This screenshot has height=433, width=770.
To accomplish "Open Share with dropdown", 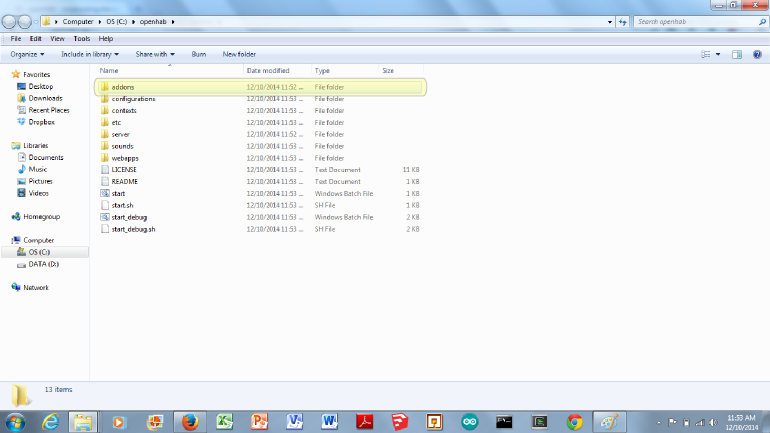I will [x=155, y=54].
